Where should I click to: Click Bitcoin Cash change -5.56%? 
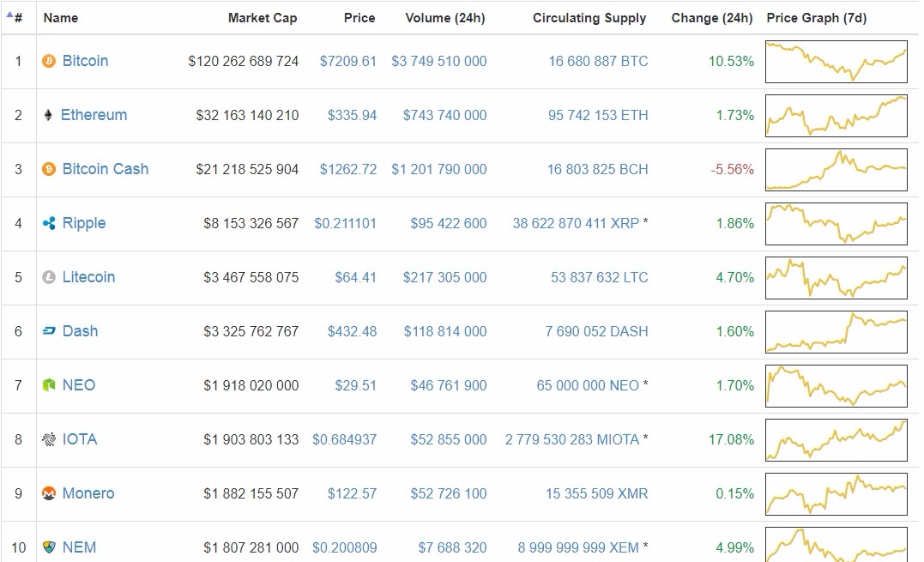(733, 169)
